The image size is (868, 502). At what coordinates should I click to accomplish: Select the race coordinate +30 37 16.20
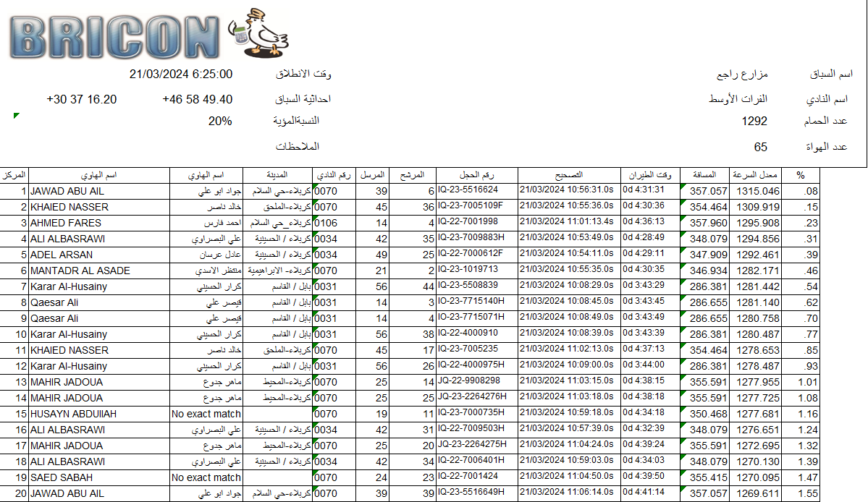tap(81, 99)
